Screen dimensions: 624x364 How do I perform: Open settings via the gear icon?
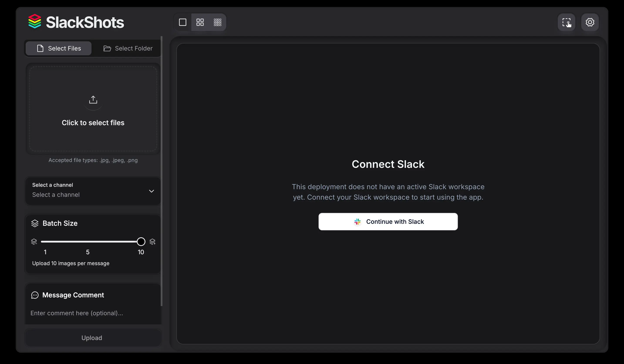coord(590,22)
